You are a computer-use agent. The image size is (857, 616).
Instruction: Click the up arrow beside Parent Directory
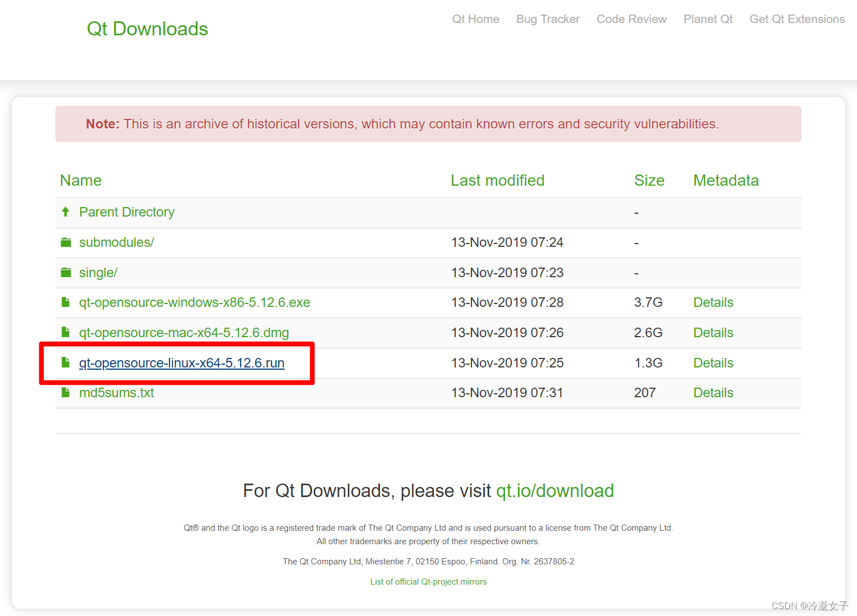[66, 212]
